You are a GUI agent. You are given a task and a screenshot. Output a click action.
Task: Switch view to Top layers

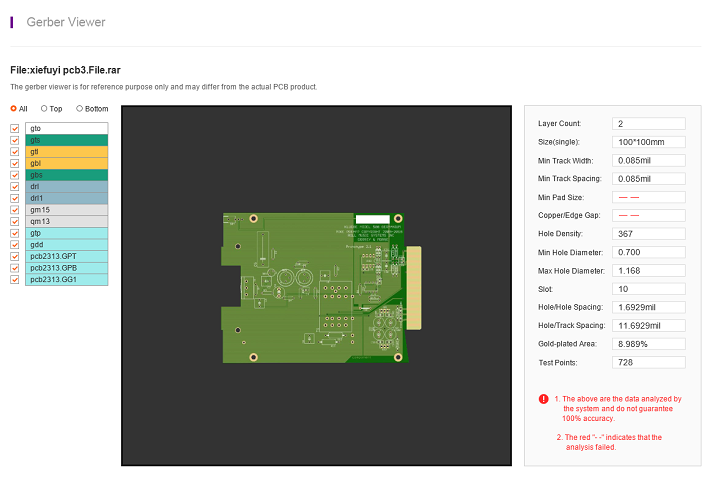click(44, 108)
